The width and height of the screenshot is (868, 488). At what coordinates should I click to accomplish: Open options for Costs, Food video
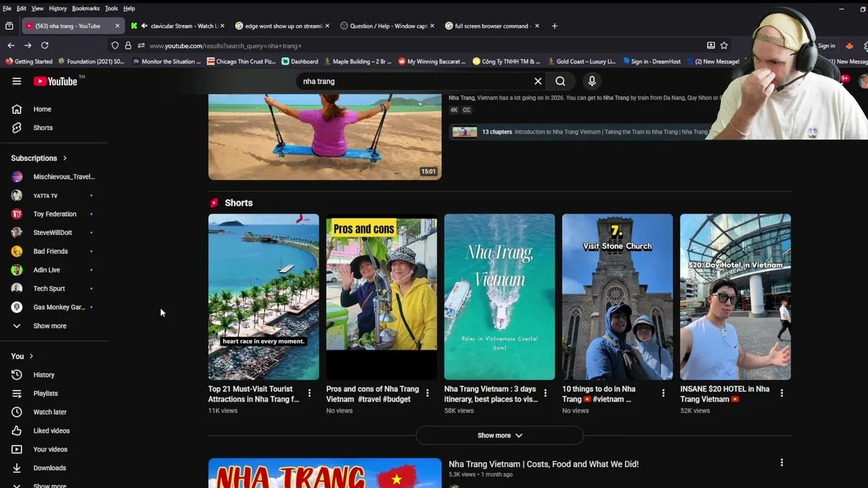(x=781, y=462)
